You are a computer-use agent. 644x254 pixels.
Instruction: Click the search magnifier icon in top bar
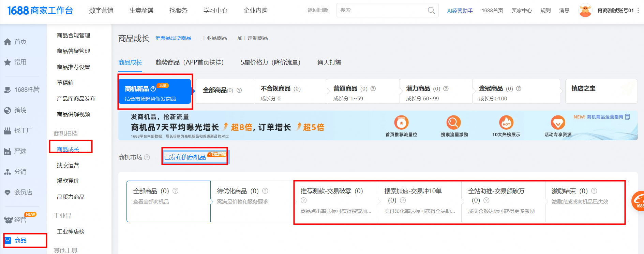(431, 11)
